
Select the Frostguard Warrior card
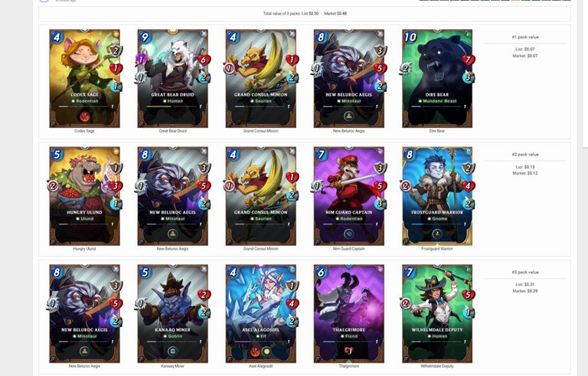click(x=437, y=196)
